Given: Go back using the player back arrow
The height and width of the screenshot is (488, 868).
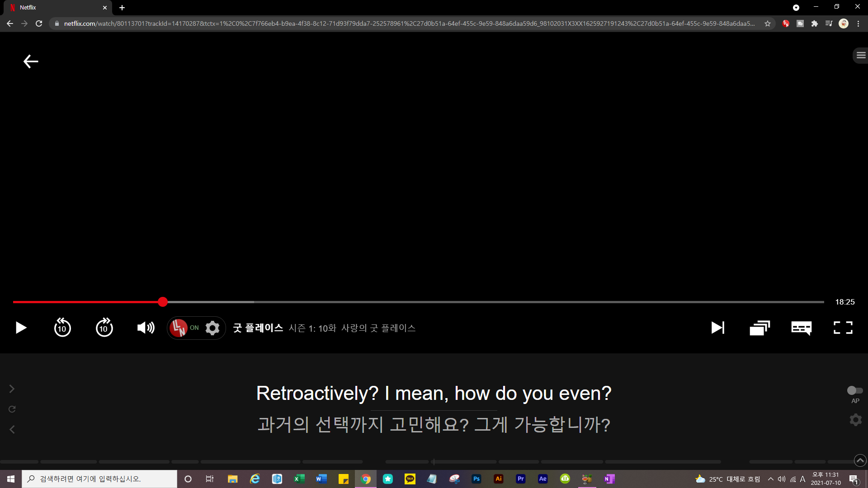Looking at the screenshot, I should pos(31,61).
